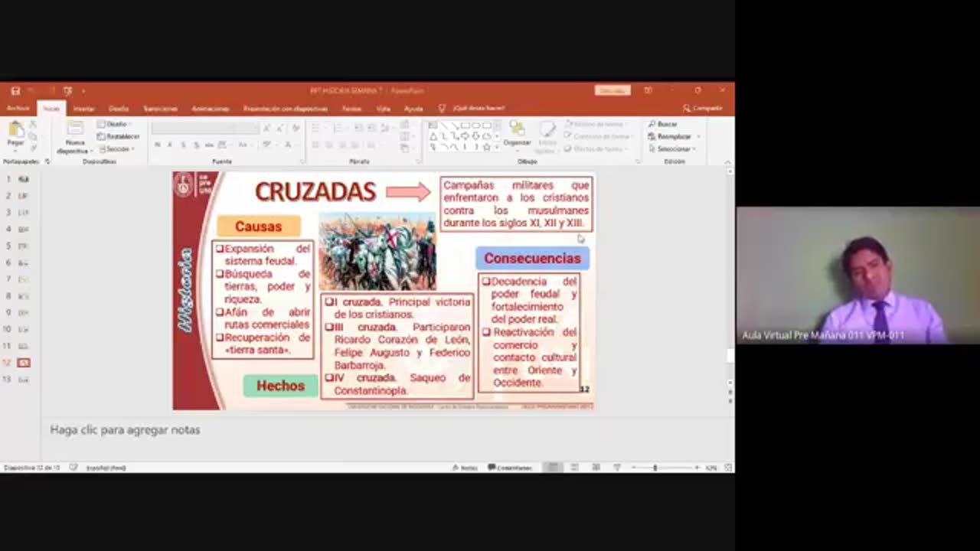980x551 pixels.
Task: Click fit slide to window icon
Action: click(x=728, y=467)
